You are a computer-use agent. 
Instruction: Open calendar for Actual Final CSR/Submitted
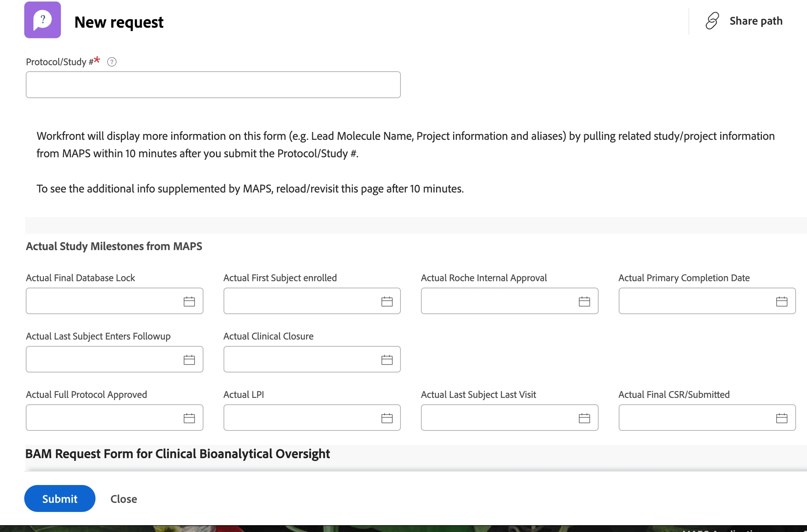click(782, 418)
